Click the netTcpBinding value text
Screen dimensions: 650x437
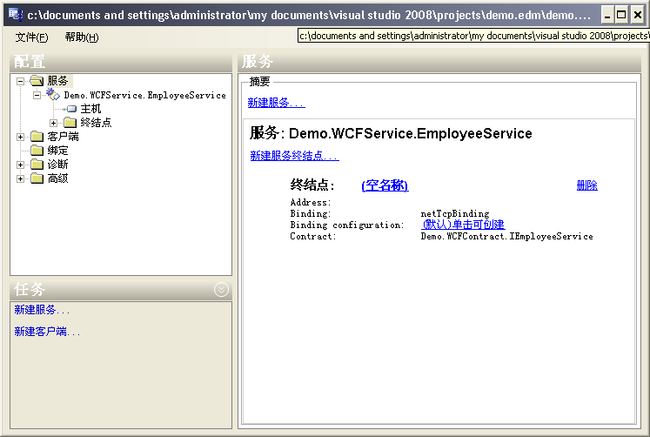455,214
